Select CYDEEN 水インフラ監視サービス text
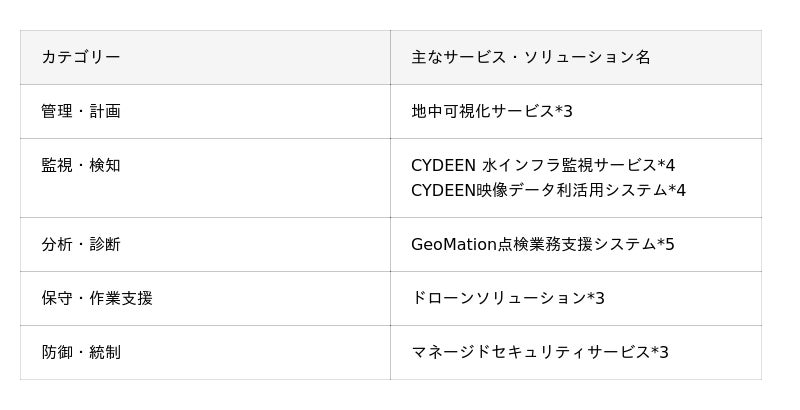Screen dimensions: 800x410 tap(532, 165)
